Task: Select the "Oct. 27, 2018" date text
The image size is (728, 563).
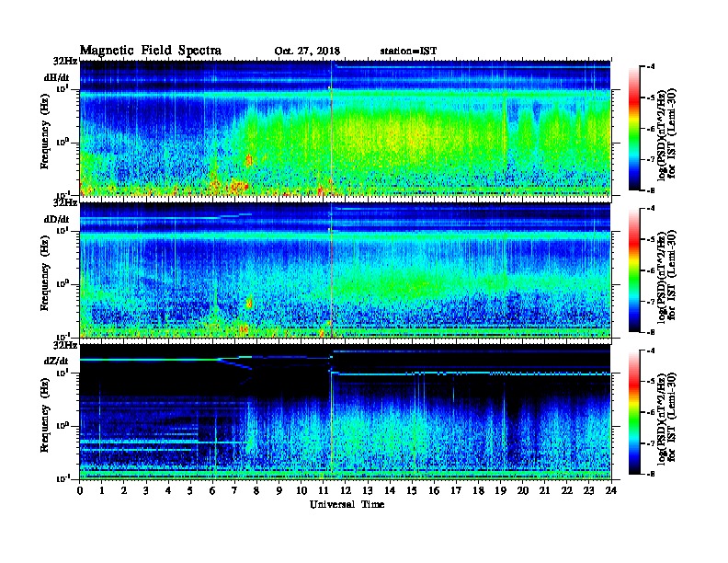Action: pyautogui.click(x=307, y=52)
